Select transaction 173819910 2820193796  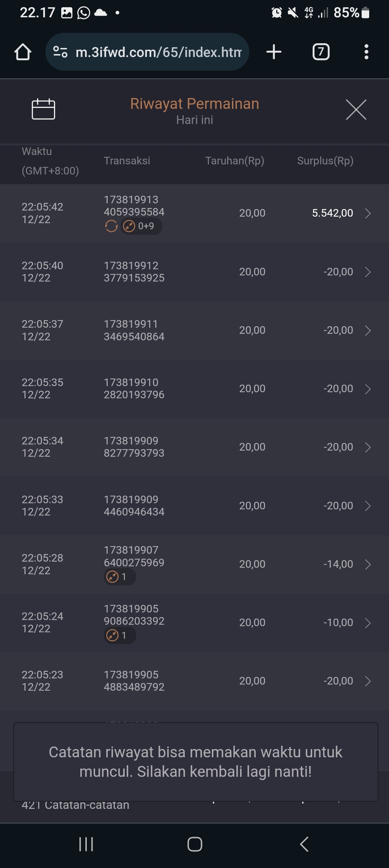(134, 389)
